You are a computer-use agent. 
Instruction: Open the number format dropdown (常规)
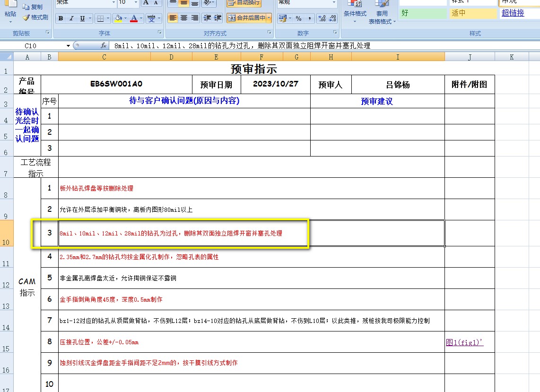pyautogui.click(x=334, y=2)
